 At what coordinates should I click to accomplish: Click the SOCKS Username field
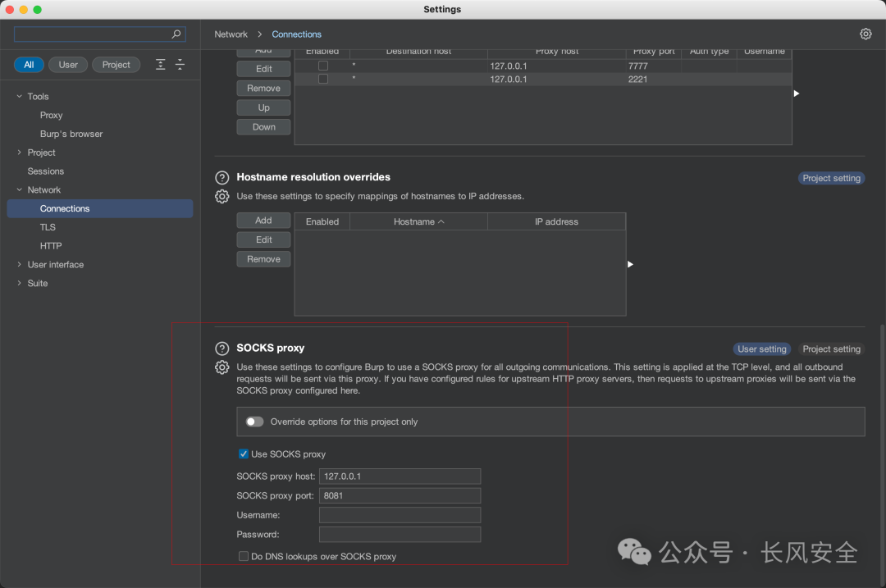pos(400,515)
